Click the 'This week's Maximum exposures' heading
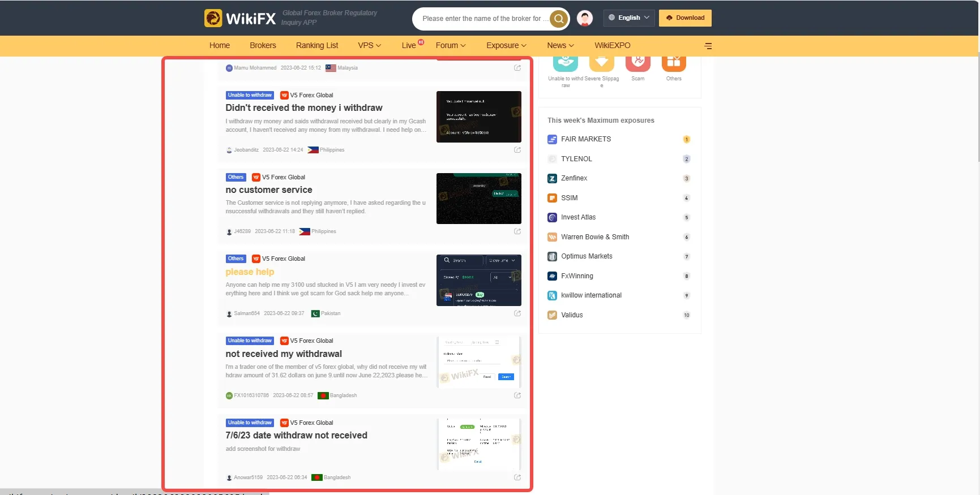 (601, 120)
